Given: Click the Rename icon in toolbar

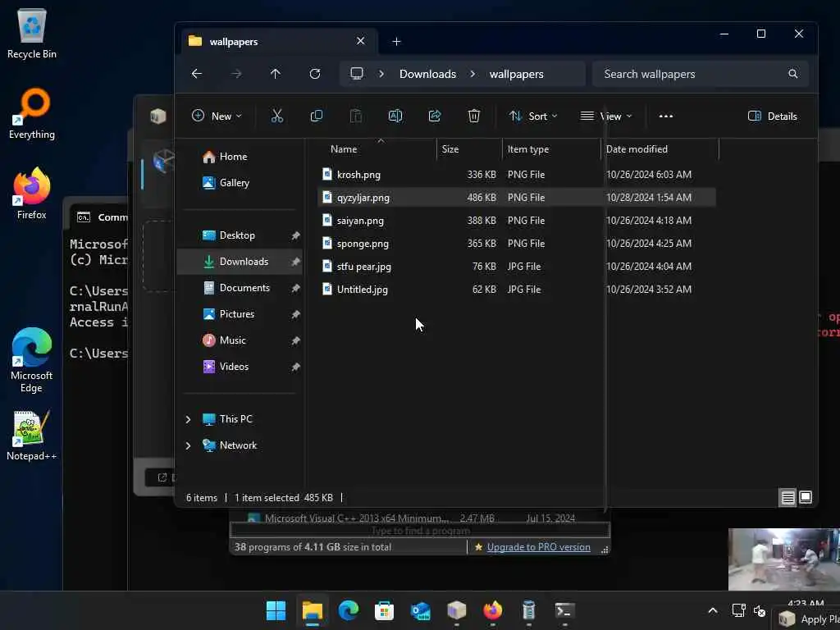Looking at the screenshot, I should [x=395, y=116].
